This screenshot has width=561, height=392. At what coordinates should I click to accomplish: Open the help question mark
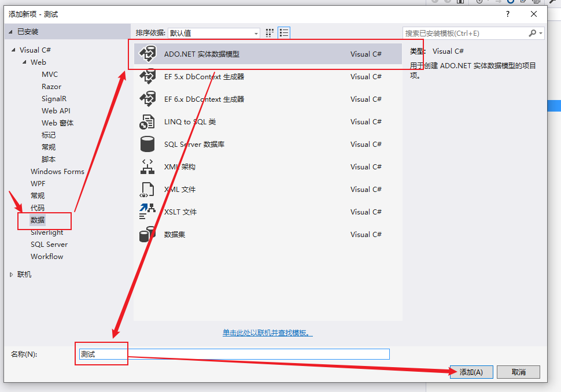(x=508, y=14)
